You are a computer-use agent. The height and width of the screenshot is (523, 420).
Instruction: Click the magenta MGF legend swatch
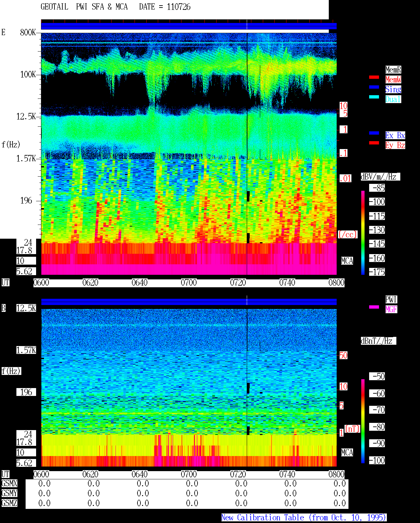[x=374, y=307]
